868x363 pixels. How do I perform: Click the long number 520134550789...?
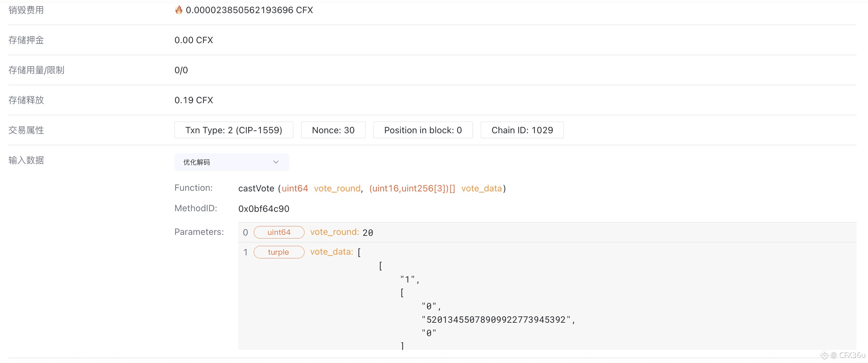click(496, 320)
